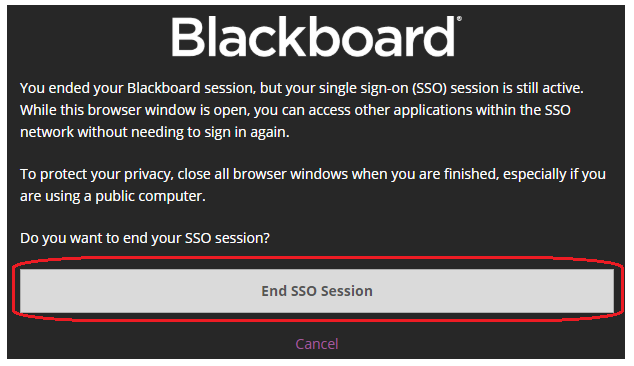Viewport: 634px width, 366px height.
Task: Click the 'While this browser window is open' line
Action: coord(295,110)
